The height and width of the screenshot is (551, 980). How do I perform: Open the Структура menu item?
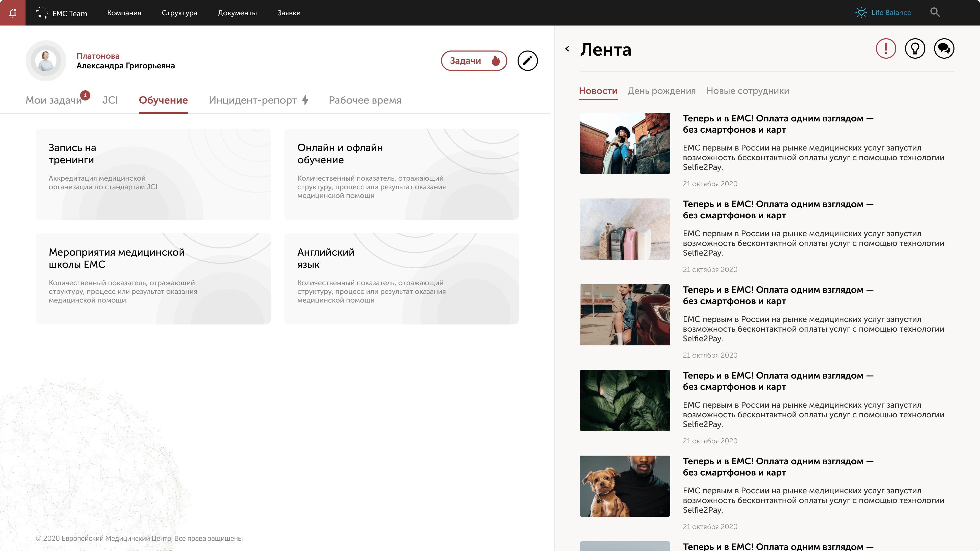click(x=179, y=13)
